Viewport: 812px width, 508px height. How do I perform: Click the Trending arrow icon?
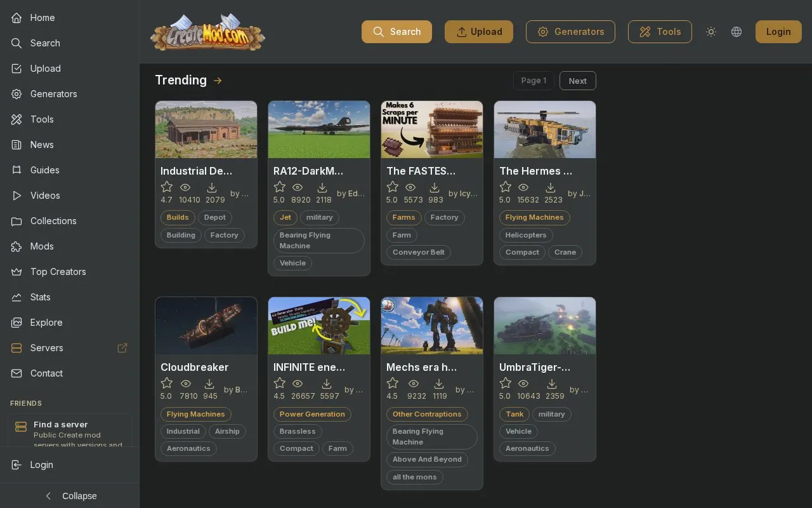pyautogui.click(x=218, y=81)
